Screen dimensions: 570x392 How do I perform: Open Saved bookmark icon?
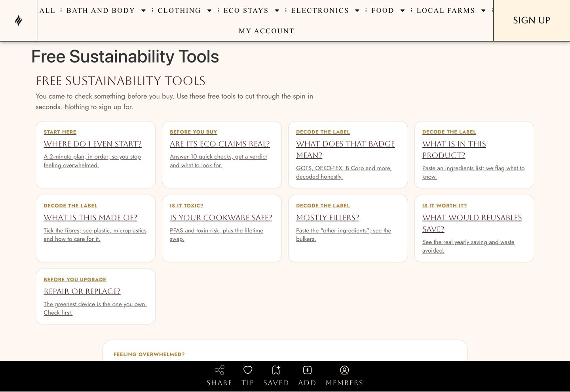(276, 370)
